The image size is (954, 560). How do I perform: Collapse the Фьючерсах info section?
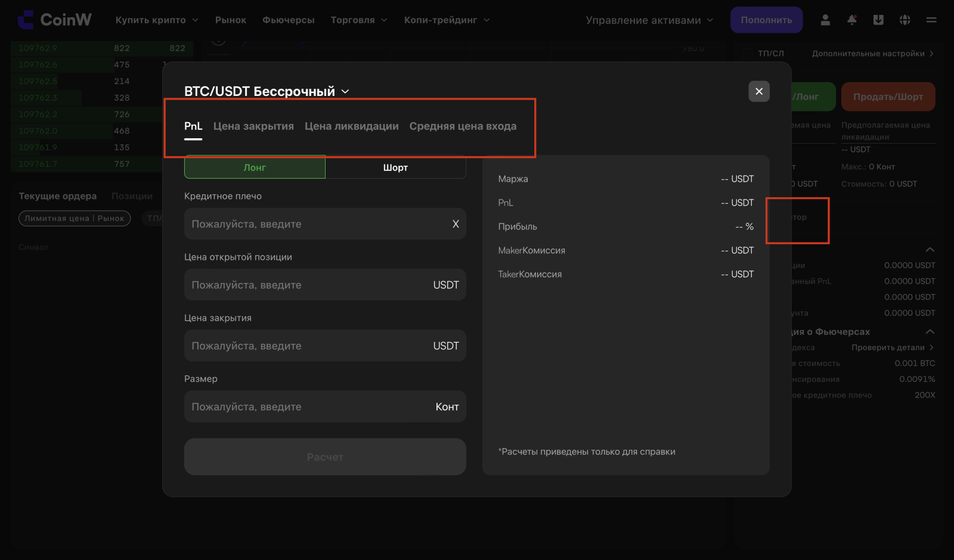click(930, 331)
